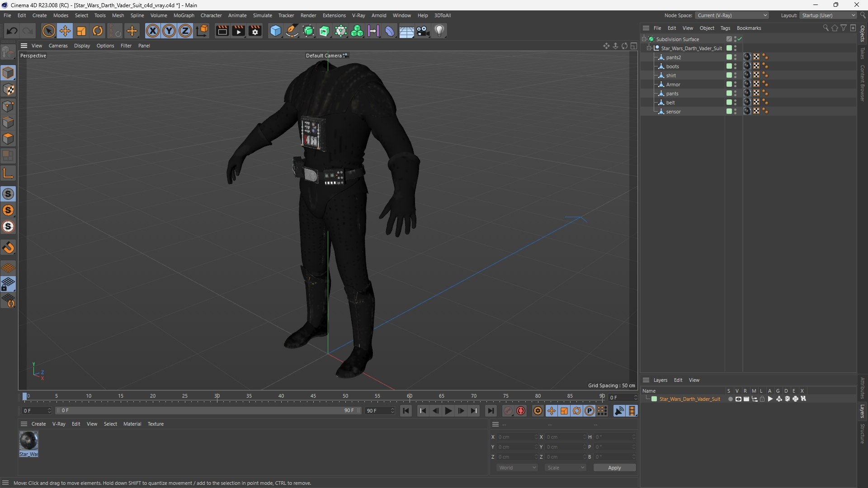
Task: Open the Render Settings gear clapperboard icon
Action: [x=255, y=31]
